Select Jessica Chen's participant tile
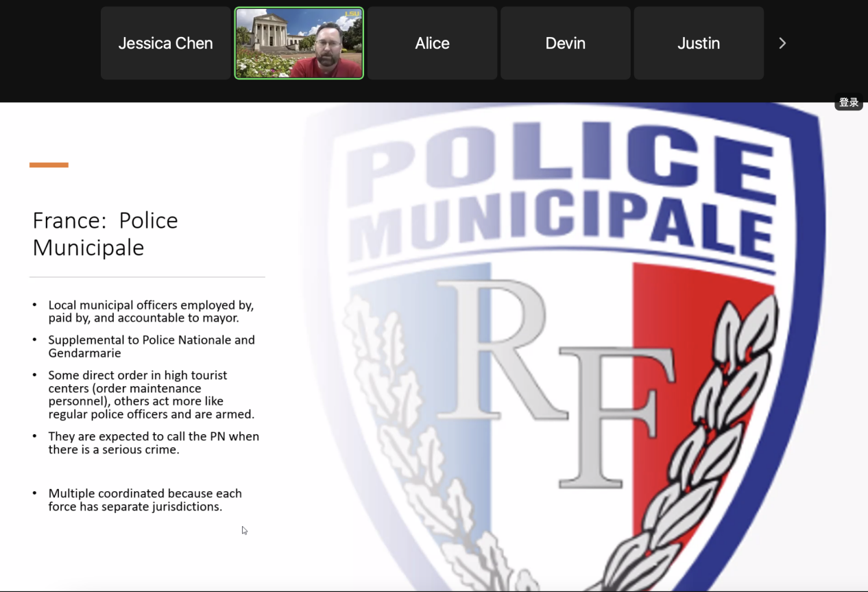The width and height of the screenshot is (868, 592). tap(165, 43)
